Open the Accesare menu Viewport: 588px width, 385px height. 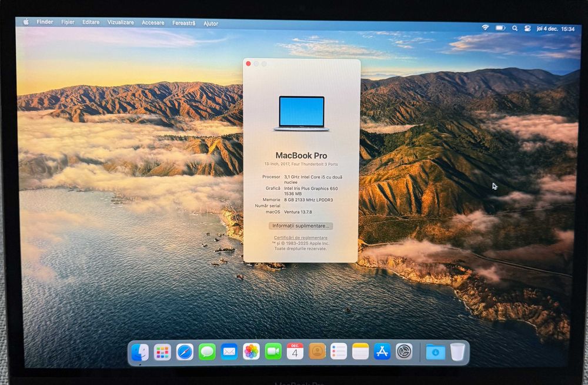[x=153, y=23]
